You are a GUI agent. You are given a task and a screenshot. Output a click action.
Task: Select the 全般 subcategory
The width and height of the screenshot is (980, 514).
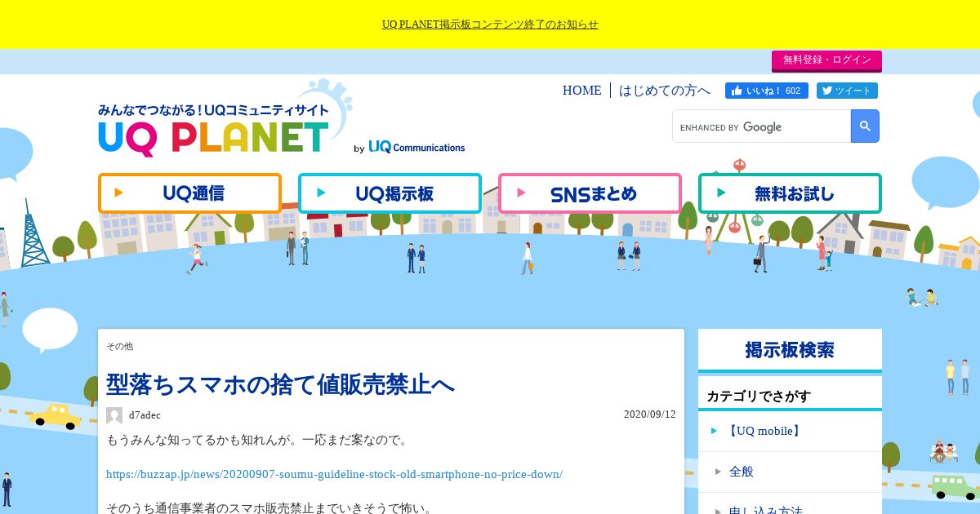point(790,472)
